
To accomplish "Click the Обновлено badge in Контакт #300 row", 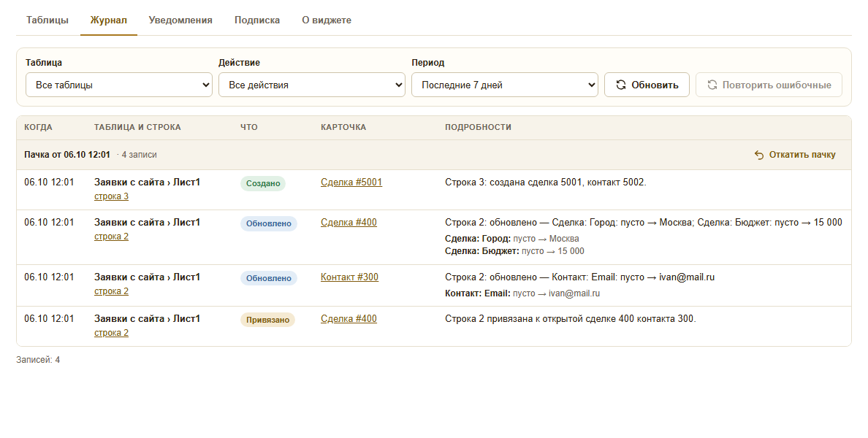I will click(268, 278).
